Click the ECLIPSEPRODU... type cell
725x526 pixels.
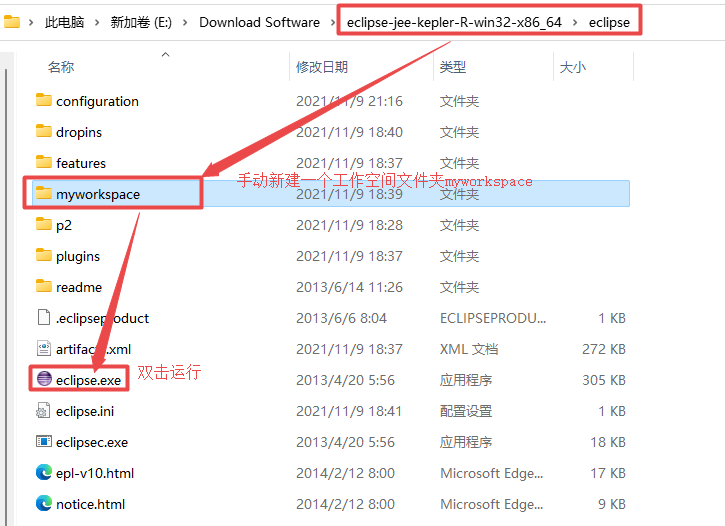(492, 318)
